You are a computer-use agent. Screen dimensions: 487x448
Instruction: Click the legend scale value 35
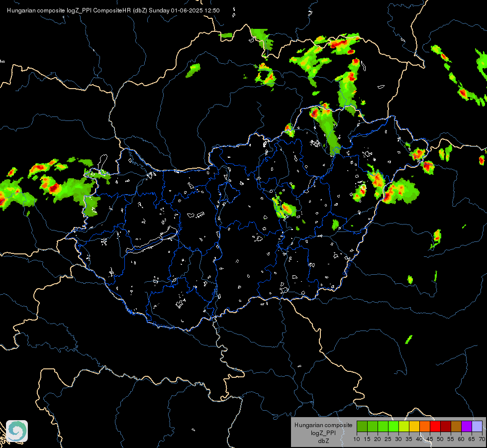click(409, 439)
